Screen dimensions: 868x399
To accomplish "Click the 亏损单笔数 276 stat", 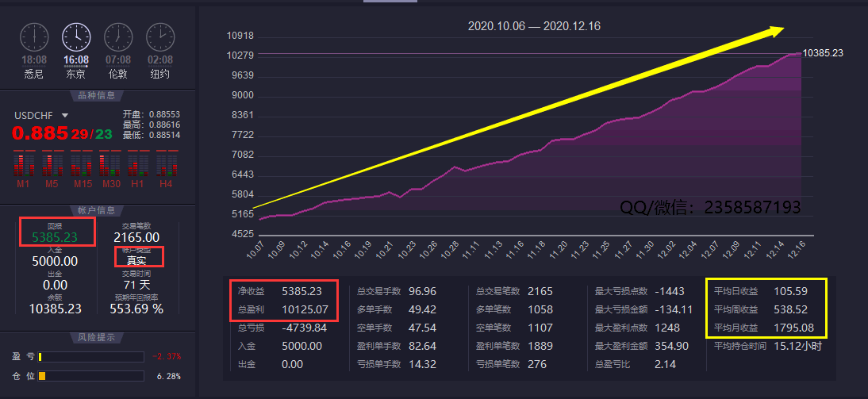I will tap(511, 365).
